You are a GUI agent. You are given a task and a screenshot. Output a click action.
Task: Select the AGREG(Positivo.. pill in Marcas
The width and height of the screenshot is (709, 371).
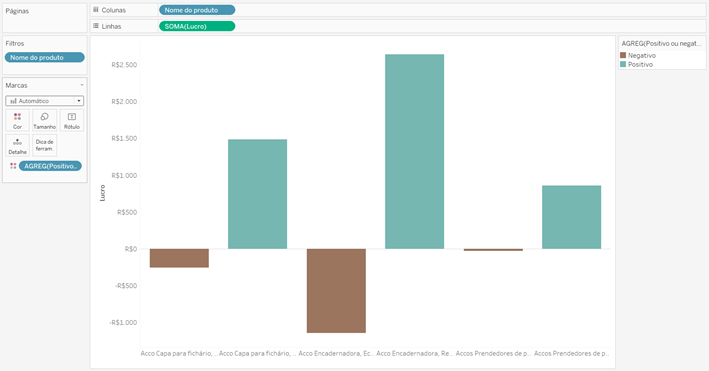(50, 166)
